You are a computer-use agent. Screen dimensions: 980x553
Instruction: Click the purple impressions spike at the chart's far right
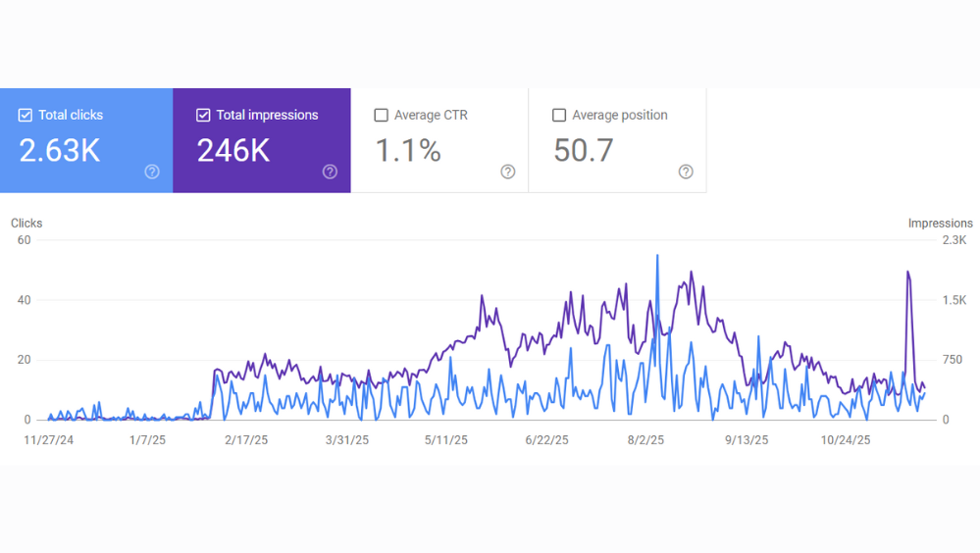(908, 273)
